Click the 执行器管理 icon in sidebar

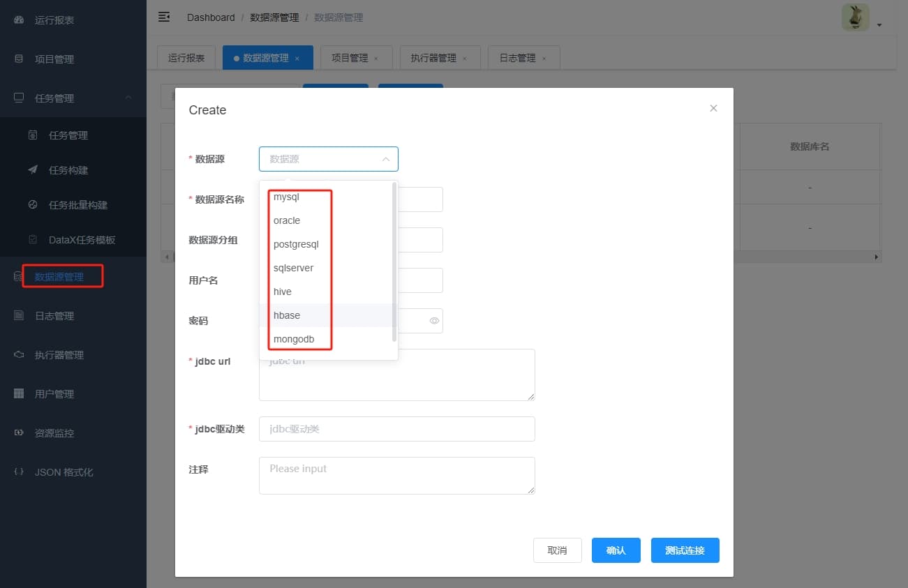[19, 355]
